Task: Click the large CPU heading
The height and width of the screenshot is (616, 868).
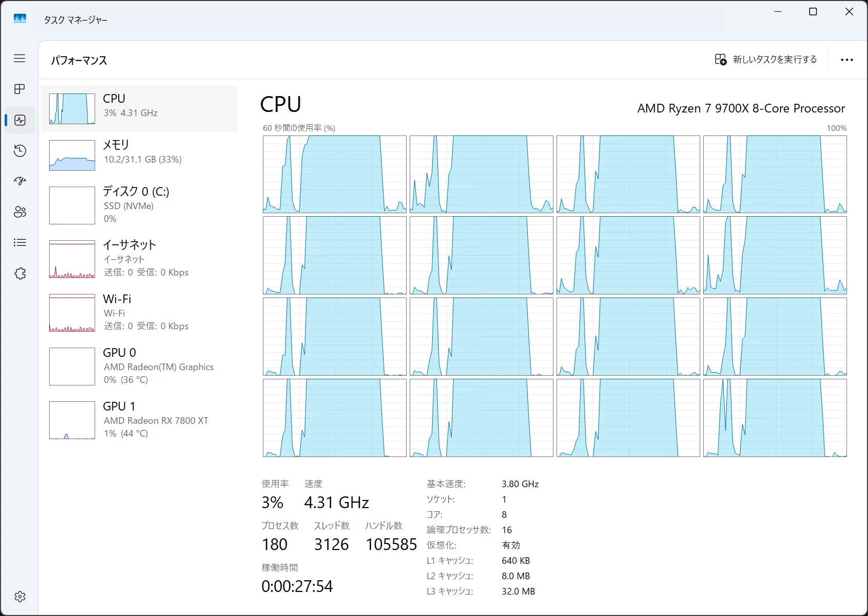Action: [280, 104]
